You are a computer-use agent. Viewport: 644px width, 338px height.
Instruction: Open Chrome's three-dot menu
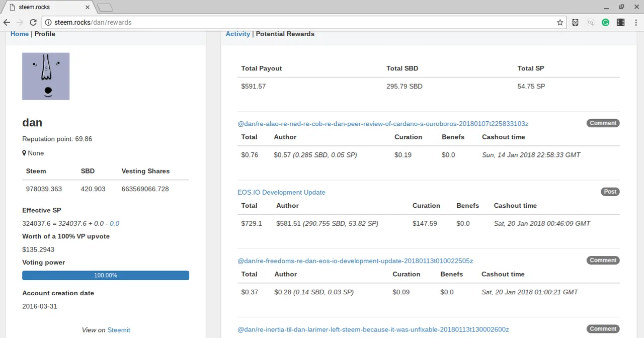[635, 23]
